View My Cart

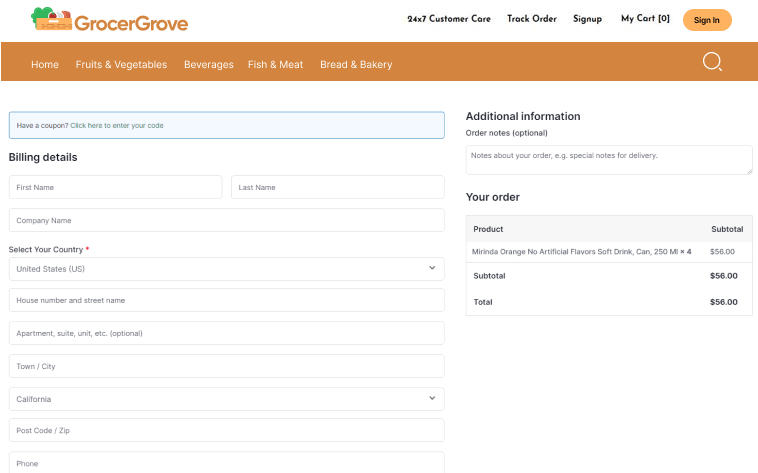pyautogui.click(x=645, y=19)
